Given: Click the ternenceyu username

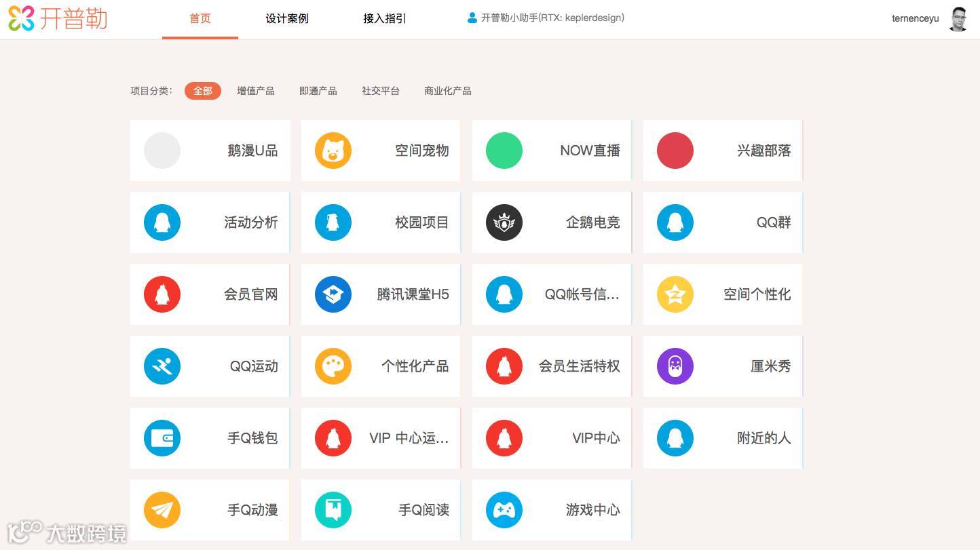Looking at the screenshot, I should (x=916, y=18).
